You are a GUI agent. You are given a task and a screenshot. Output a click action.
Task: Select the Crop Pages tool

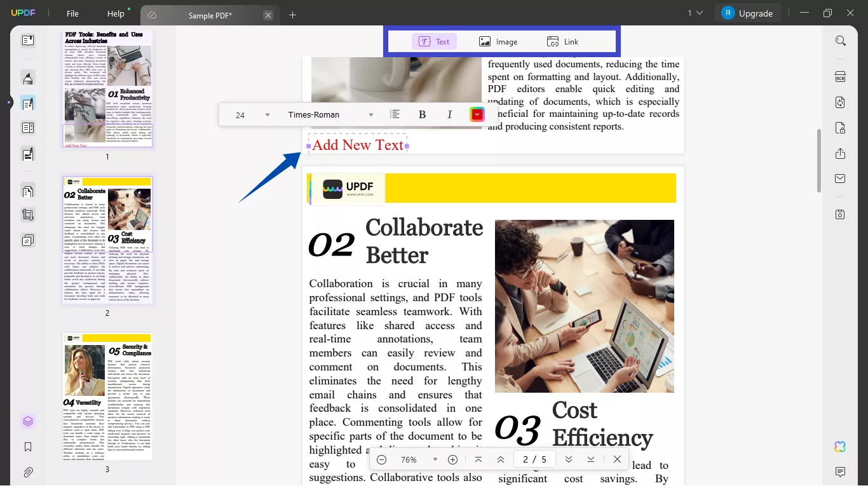pyautogui.click(x=27, y=214)
